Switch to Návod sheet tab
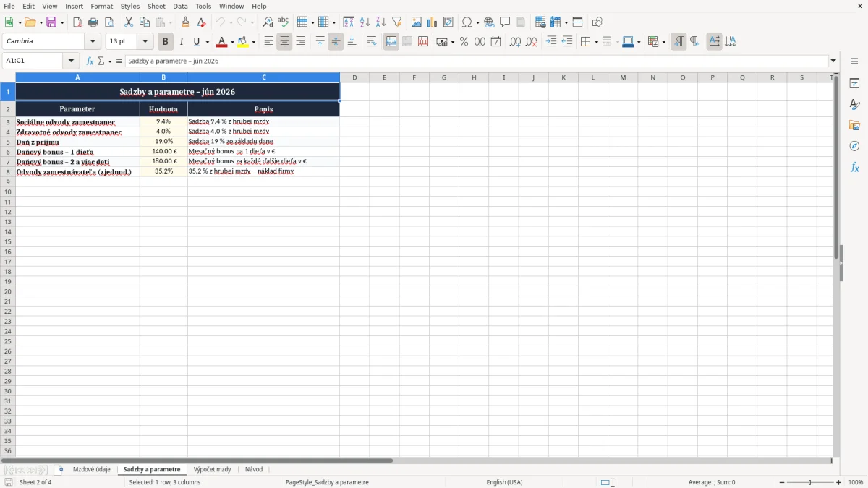868x488 pixels. click(x=254, y=470)
